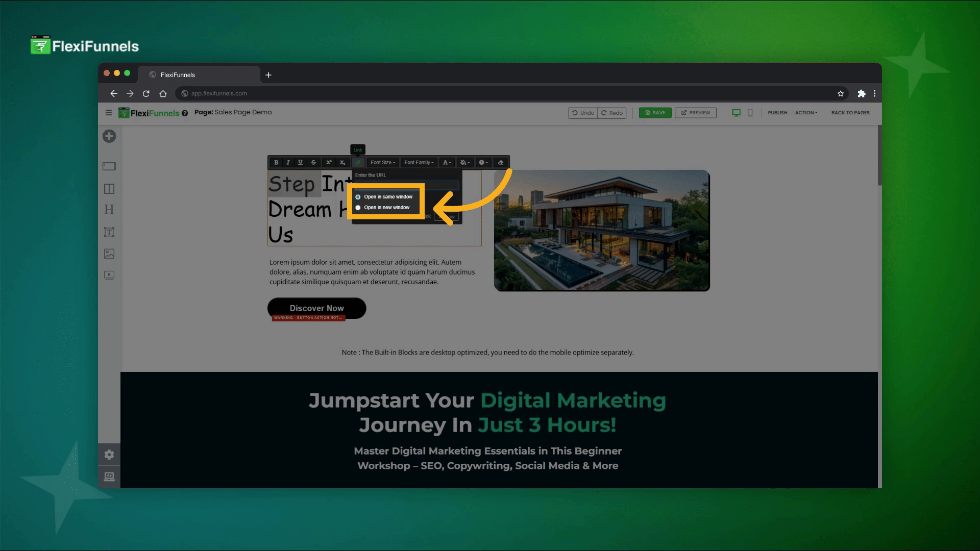Open the settings gear in left sidebar
The height and width of the screenshot is (551, 980).
[109, 455]
